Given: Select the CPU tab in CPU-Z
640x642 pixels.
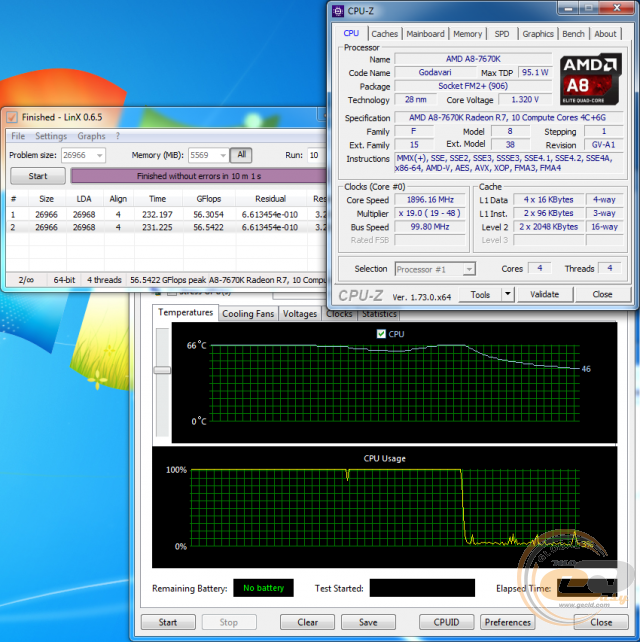Looking at the screenshot, I should (351, 33).
